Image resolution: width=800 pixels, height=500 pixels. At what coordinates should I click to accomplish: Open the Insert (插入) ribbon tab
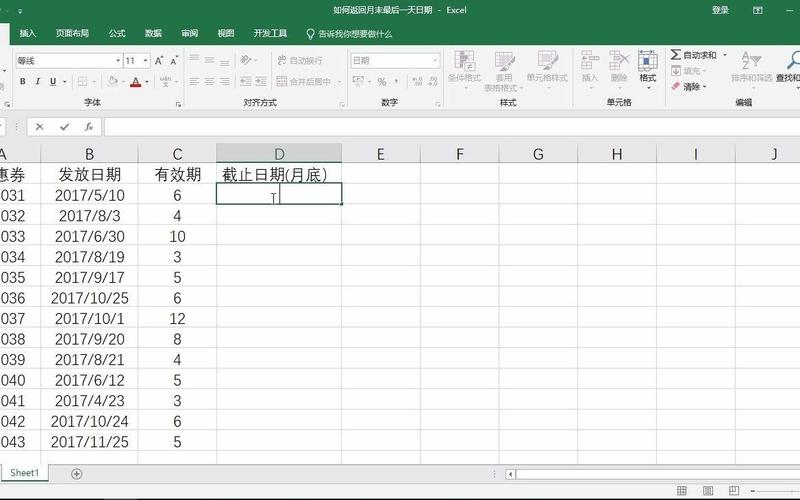point(28,33)
